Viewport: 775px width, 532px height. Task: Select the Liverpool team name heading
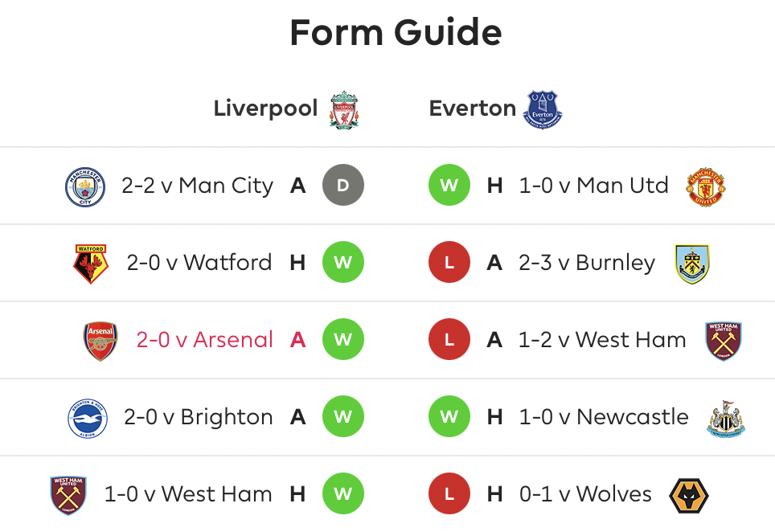coord(265,108)
